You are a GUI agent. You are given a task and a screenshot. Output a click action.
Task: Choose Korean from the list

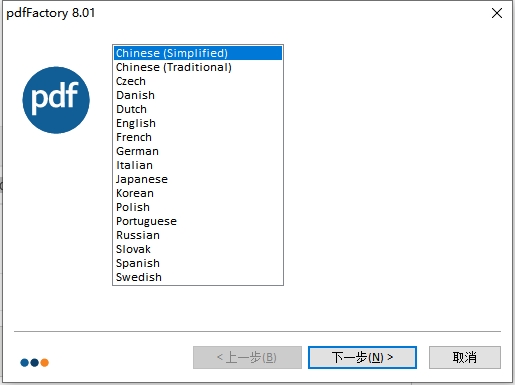point(198,193)
